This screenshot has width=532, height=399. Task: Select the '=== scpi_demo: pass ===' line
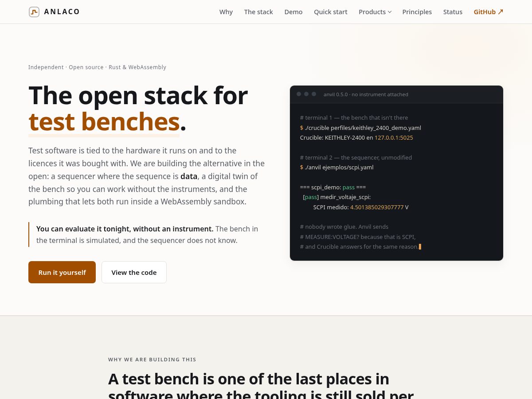pyautogui.click(x=333, y=187)
